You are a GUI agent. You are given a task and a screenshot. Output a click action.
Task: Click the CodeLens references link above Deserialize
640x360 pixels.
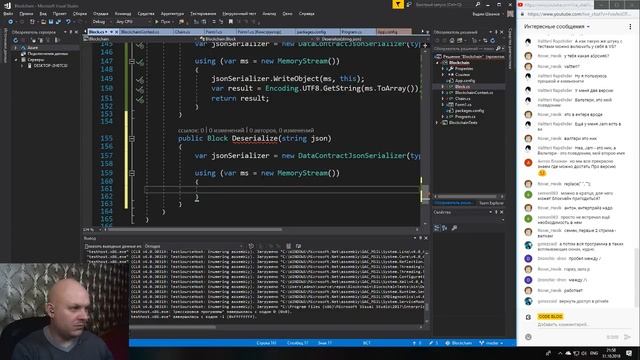pyautogui.click(x=191, y=130)
